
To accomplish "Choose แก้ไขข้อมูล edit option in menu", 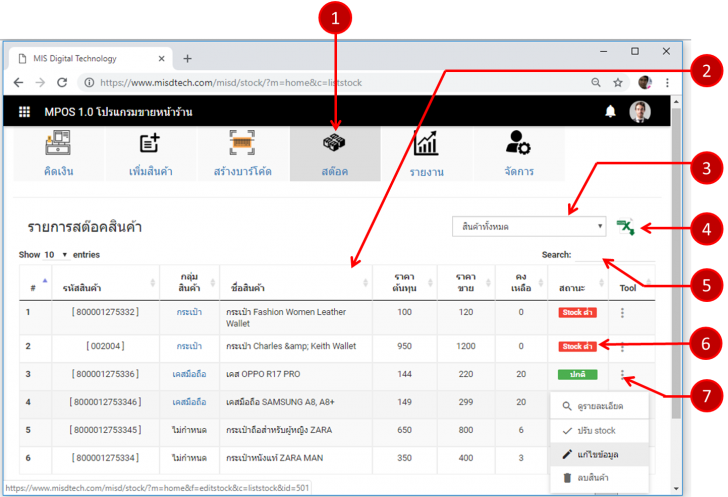I will 599,454.
